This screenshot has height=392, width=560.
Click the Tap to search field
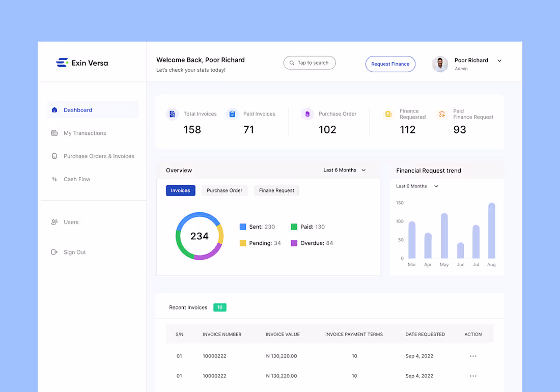[309, 63]
